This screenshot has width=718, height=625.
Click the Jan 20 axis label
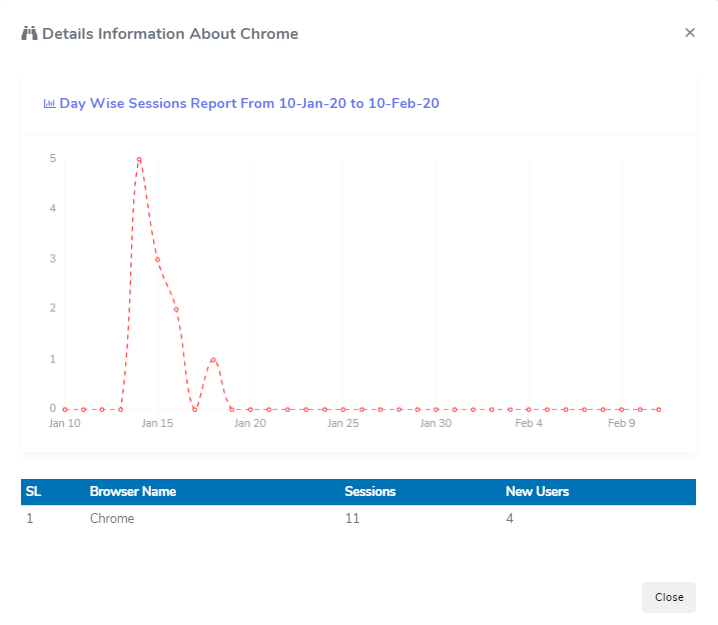(x=250, y=424)
